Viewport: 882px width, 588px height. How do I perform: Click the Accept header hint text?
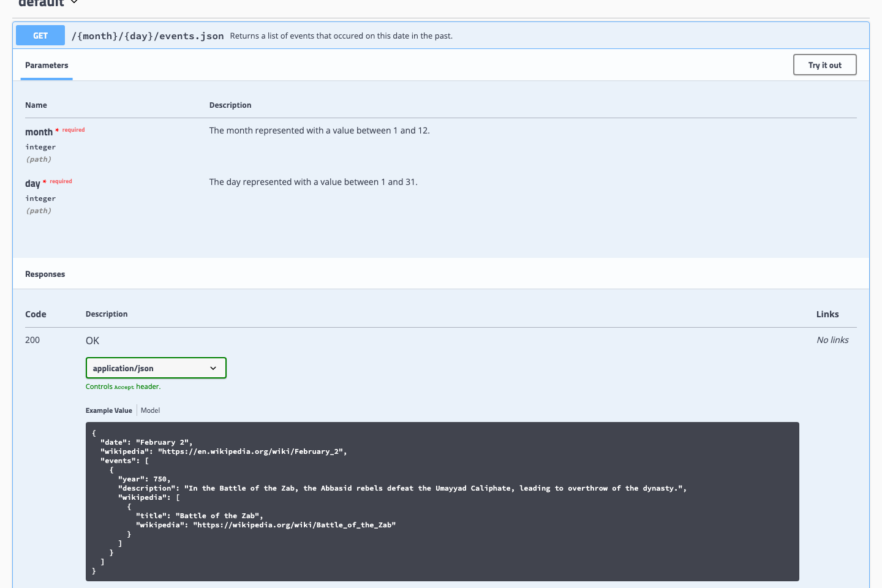[x=124, y=386]
